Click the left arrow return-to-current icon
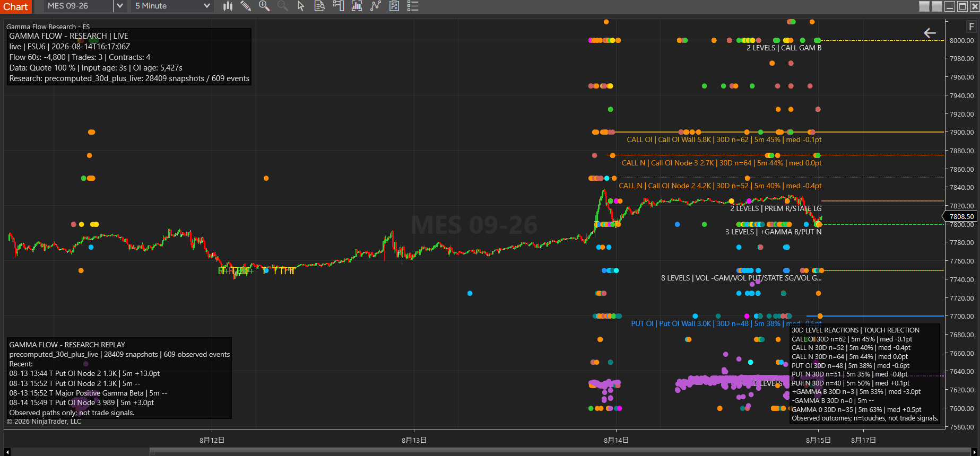980x456 pixels. pyautogui.click(x=930, y=33)
